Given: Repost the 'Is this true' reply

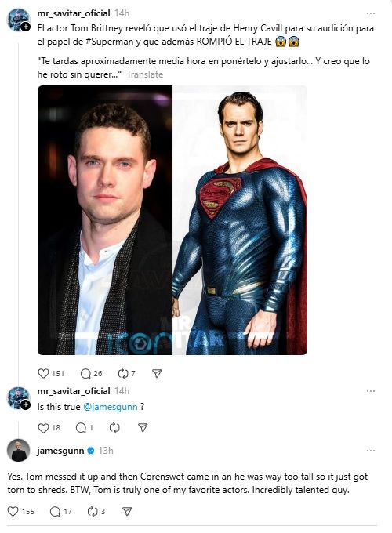Looking at the screenshot, I should click(114, 428).
